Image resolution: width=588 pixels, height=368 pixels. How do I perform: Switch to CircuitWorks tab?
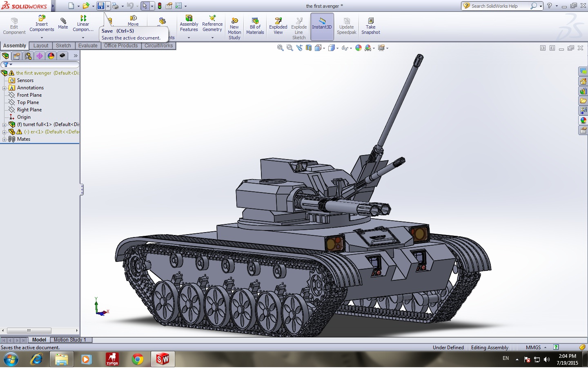click(x=158, y=46)
